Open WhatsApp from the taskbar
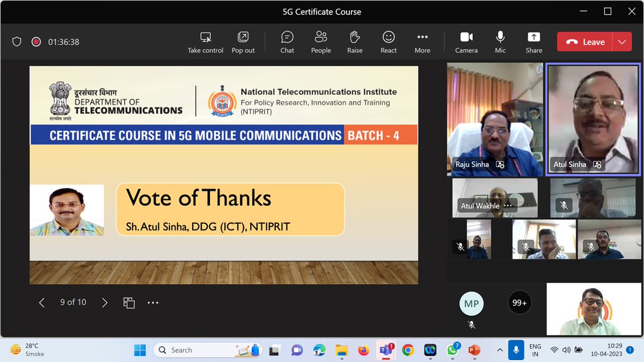 tap(452, 350)
